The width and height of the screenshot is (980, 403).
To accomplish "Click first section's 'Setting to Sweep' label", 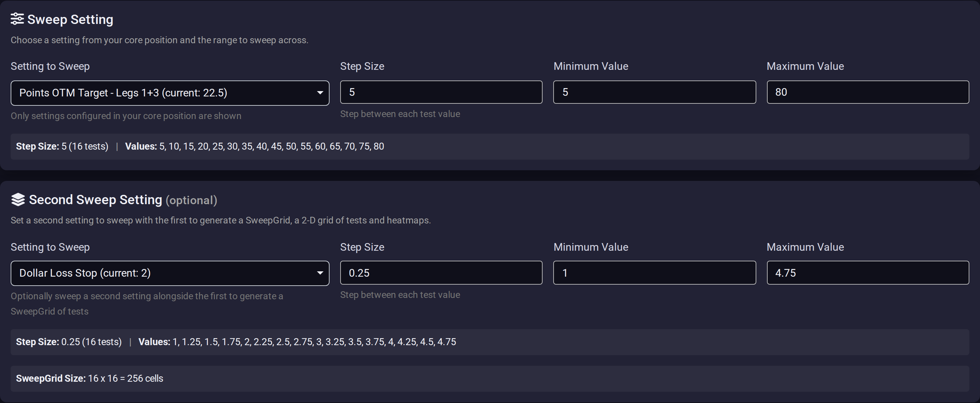I will pyautogui.click(x=50, y=66).
